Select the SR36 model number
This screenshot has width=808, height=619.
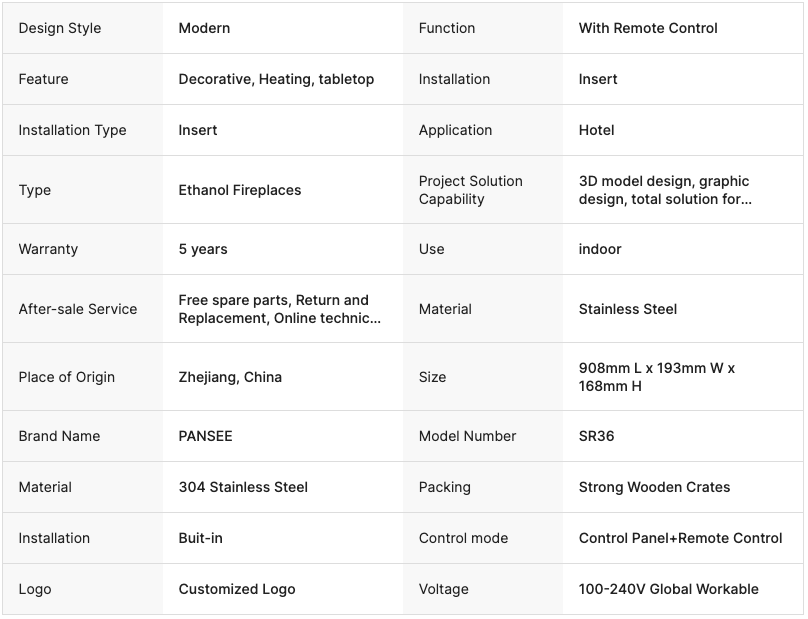[x=596, y=436]
